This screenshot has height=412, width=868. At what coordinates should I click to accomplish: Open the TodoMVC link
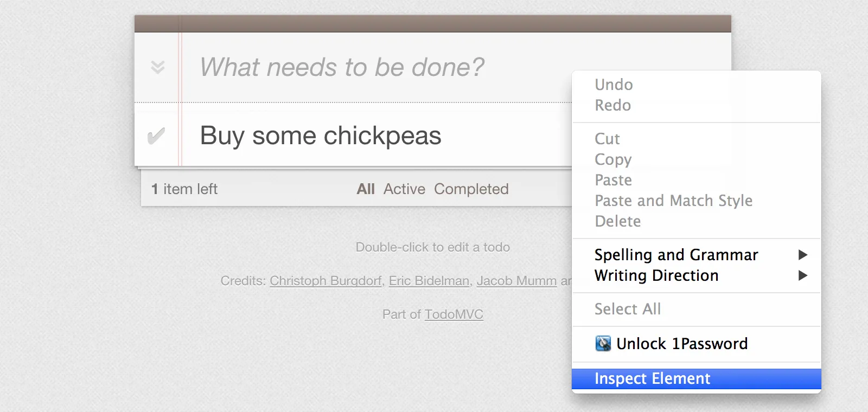[x=454, y=314]
